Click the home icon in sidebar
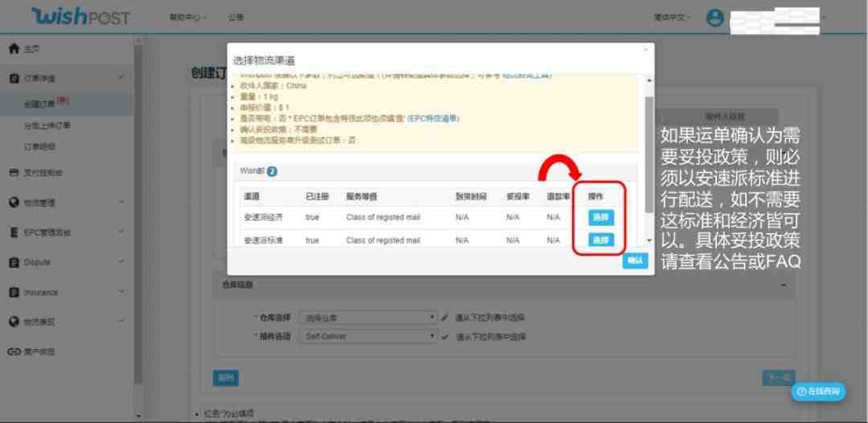This screenshot has height=423, width=868. click(14, 49)
